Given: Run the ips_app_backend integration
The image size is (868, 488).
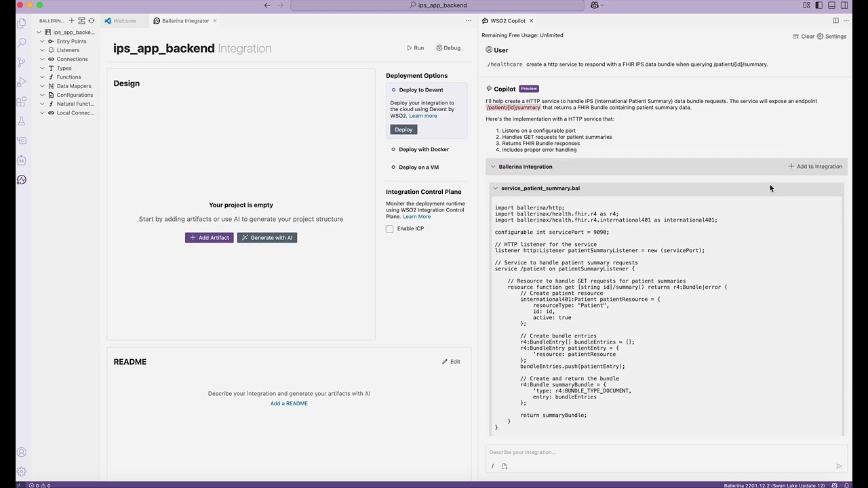Looking at the screenshot, I should click(415, 48).
